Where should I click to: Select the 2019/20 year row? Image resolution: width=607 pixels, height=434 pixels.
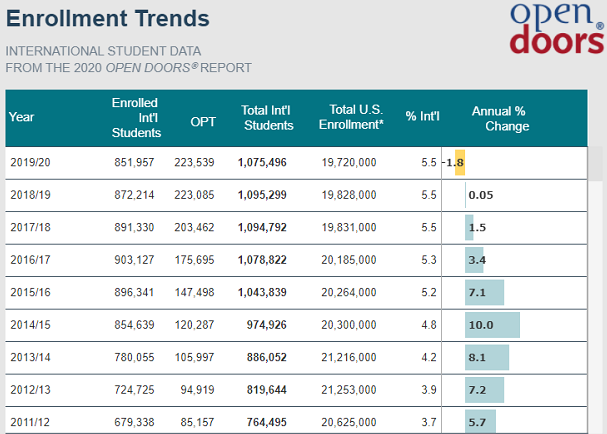296,163
